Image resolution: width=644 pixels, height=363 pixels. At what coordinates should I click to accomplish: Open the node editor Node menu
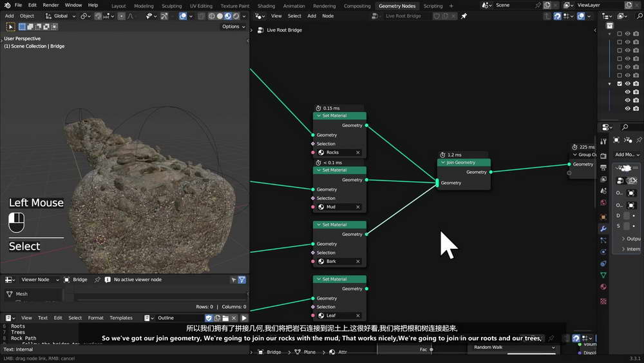pos(328,16)
